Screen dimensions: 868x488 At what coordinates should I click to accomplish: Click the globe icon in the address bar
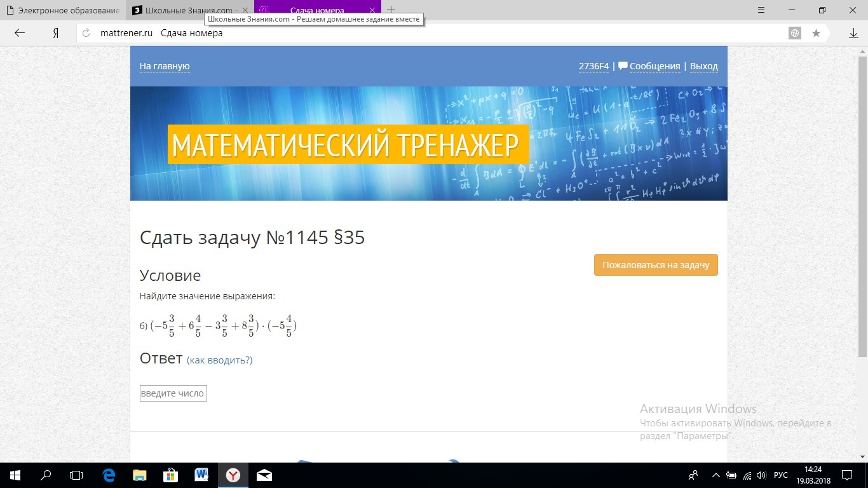[x=794, y=33]
